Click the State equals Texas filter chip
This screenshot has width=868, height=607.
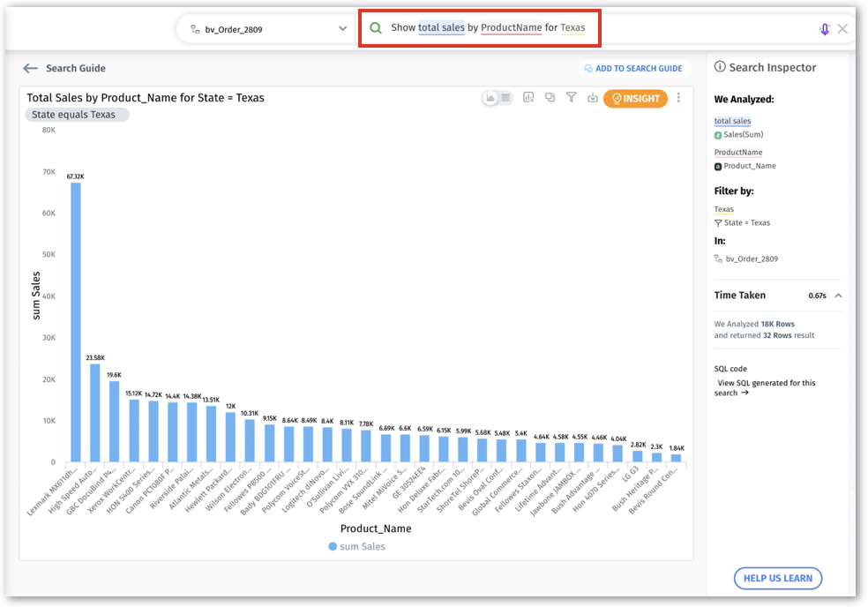click(77, 115)
